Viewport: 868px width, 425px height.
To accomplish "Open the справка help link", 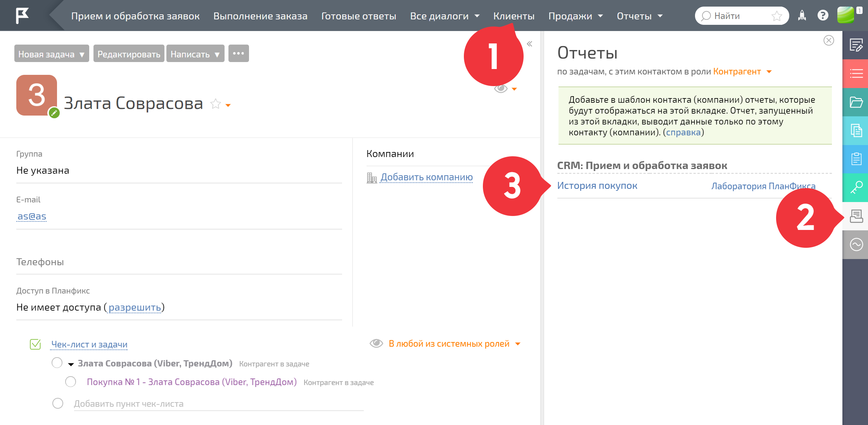I will (x=683, y=132).
